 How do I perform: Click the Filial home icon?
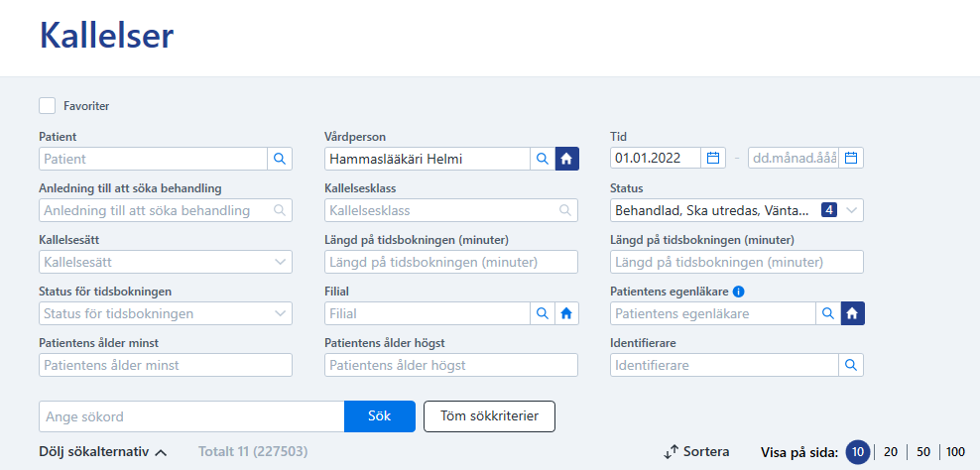[x=567, y=313]
